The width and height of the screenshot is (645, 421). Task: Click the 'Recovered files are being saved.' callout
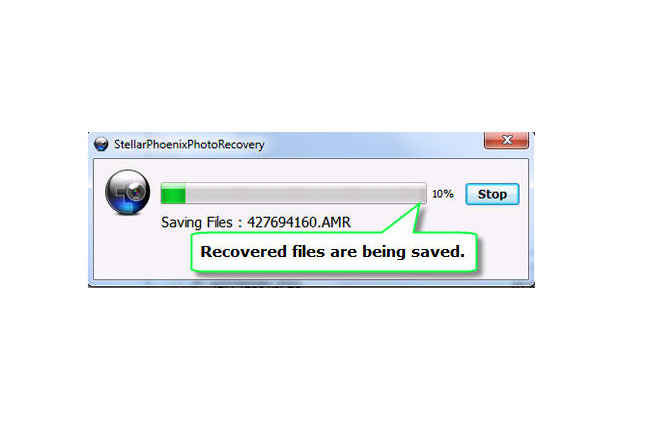(334, 252)
